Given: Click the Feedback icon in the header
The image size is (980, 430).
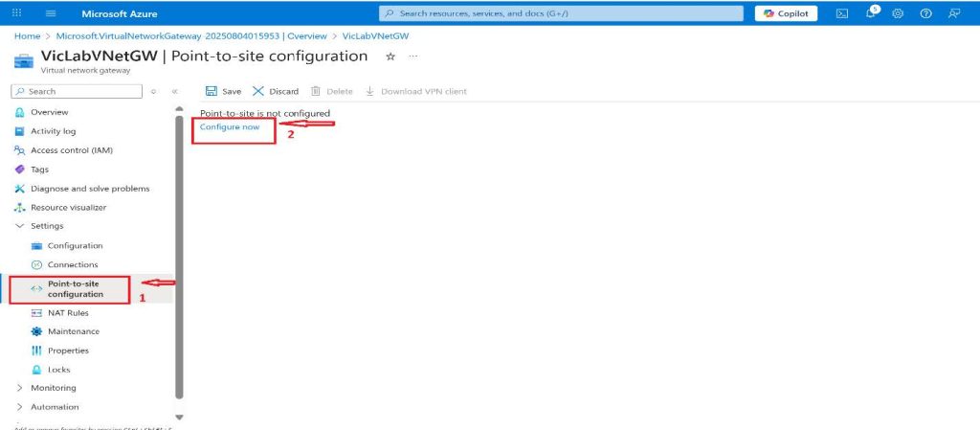Looking at the screenshot, I should [x=954, y=13].
